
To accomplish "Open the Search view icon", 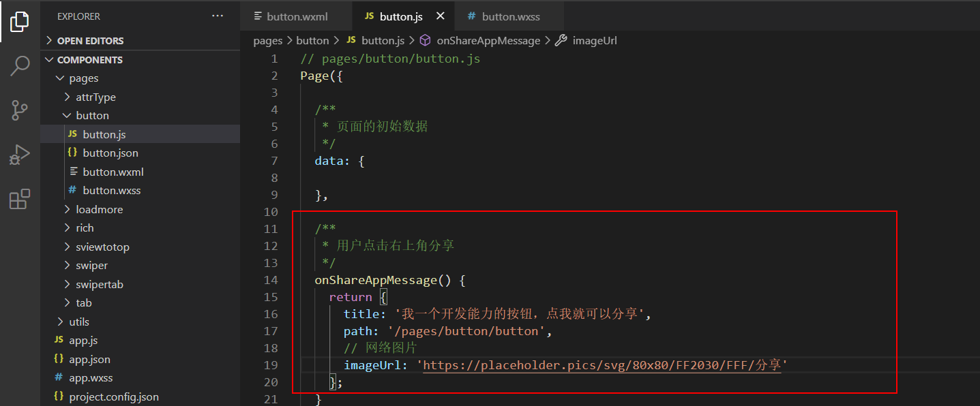I will coord(20,66).
